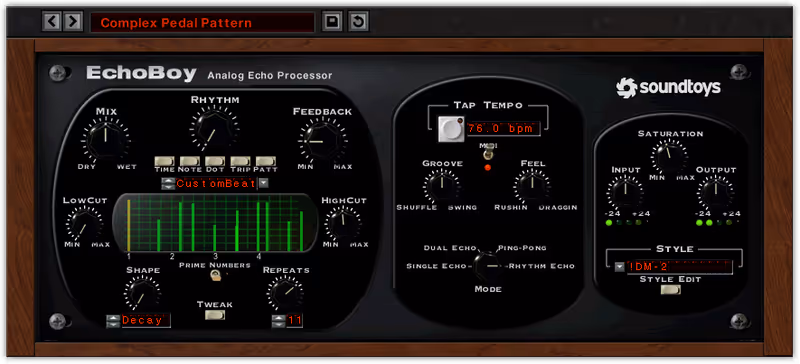Image resolution: width=800 pixels, height=364 pixels.
Task: Select the Time rhythm button
Action: coord(164,161)
